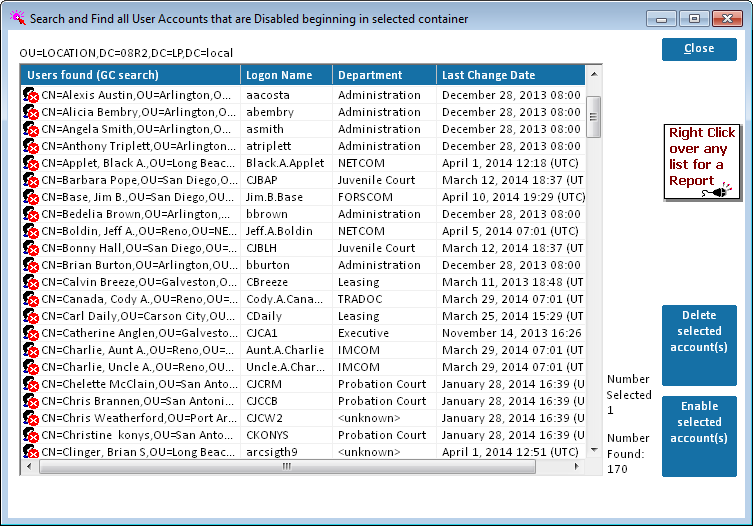Click the vertical scrollbar down arrow
Image resolution: width=753 pixels, height=526 pixels.
593,451
